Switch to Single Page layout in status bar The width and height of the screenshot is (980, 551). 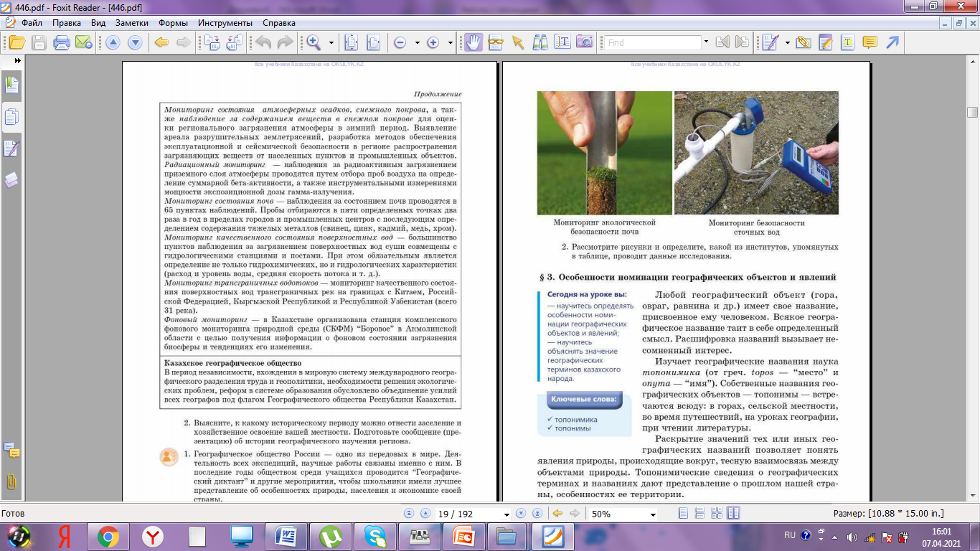pos(683,514)
